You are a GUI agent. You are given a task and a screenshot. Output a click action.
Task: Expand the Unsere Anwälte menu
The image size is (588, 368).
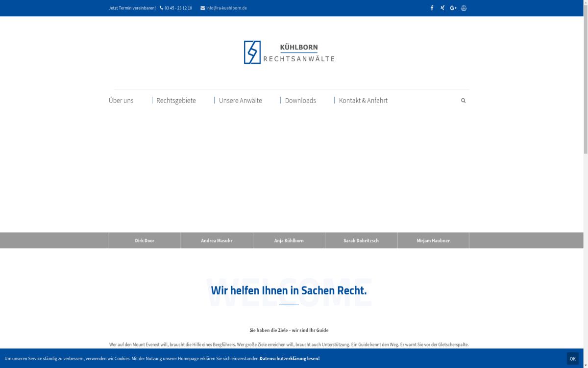pos(240,101)
